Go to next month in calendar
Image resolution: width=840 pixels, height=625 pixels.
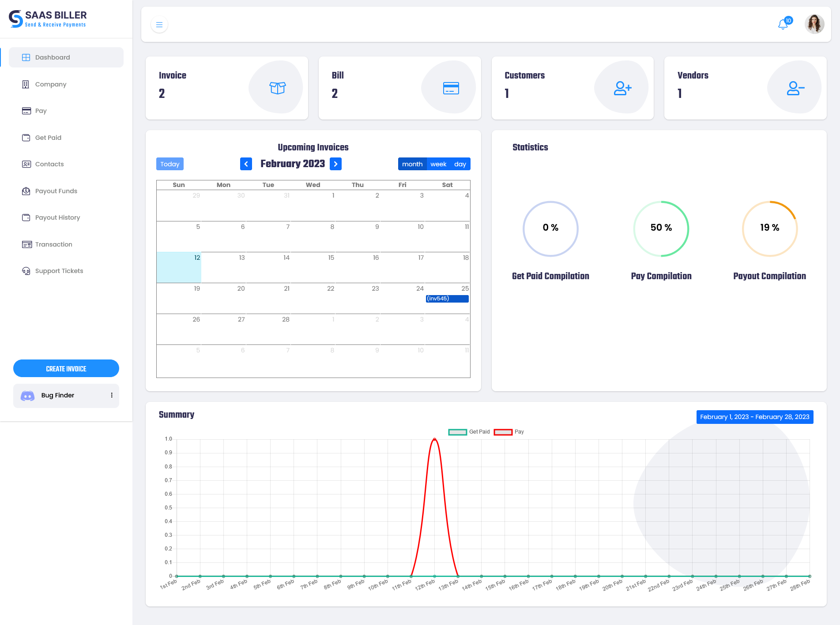coord(335,164)
